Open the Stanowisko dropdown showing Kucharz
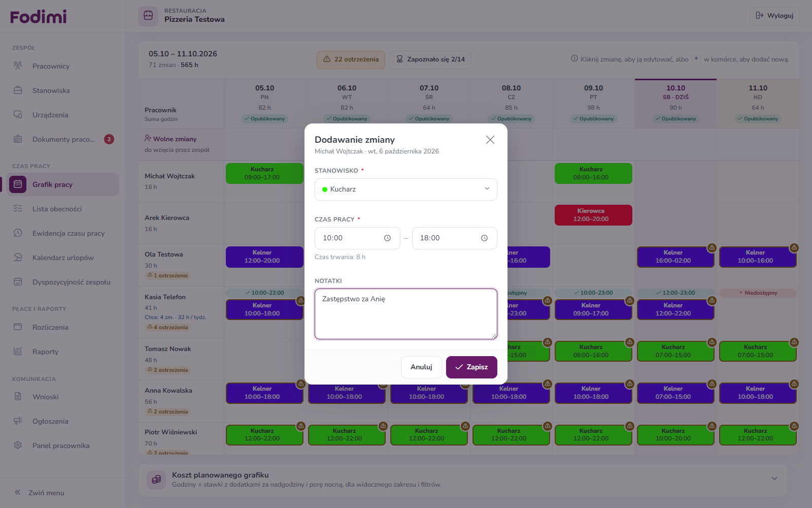 pyautogui.click(x=406, y=189)
